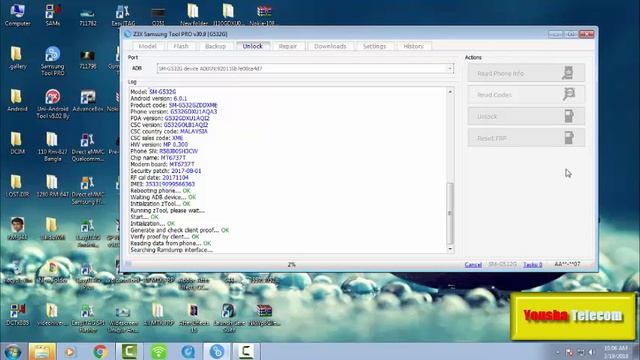
Task: Select the Computer desktop icon
Action: [17, 15]
